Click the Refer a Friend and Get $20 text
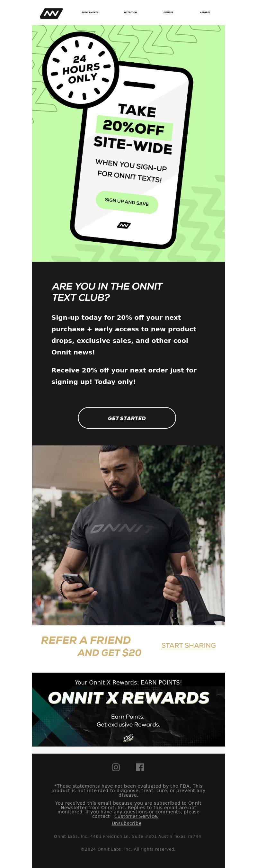The image size is (257, 868). (91, 646)
